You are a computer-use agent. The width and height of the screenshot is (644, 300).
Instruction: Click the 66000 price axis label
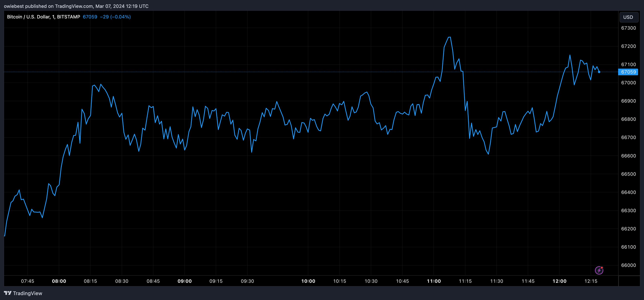coord(629,265)
